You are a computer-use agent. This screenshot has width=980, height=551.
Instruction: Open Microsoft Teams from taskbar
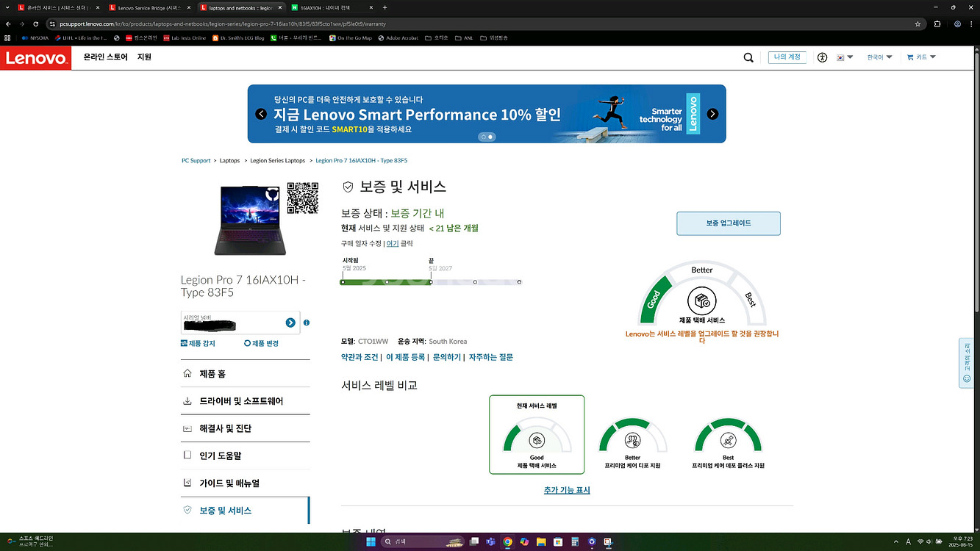(x=490, y=542)
